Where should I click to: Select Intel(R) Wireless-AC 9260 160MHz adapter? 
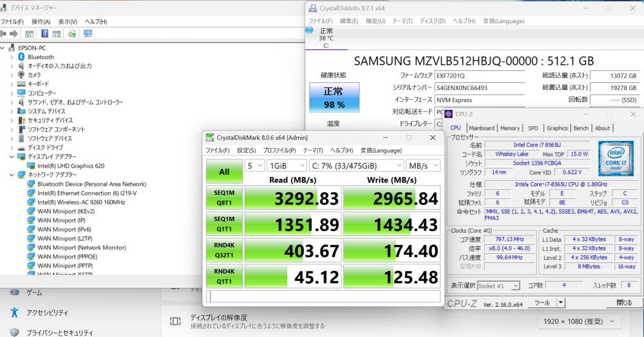coord(81,202)
